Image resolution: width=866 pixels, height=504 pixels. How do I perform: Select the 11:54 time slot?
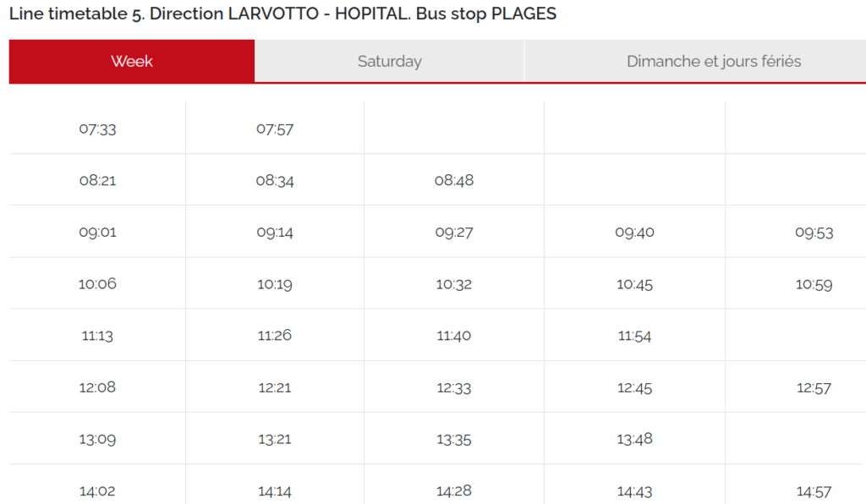[634, 336]
